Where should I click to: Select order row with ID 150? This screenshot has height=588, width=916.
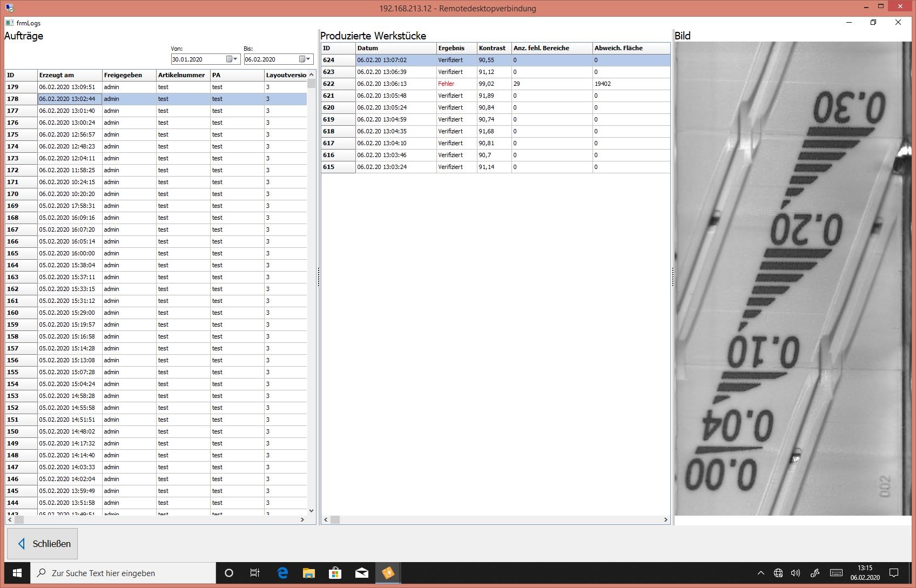pyautogui.click(x=156, y=431)
